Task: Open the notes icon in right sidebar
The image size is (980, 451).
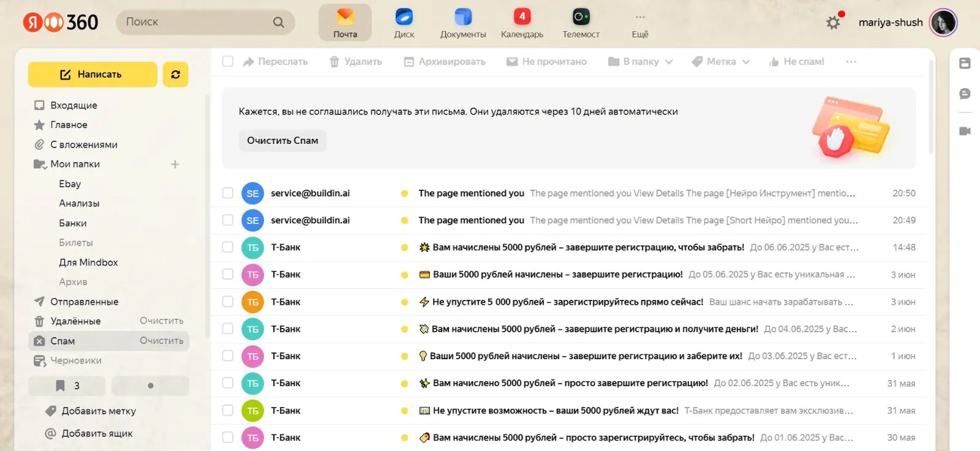Action: tap(965, 64)
